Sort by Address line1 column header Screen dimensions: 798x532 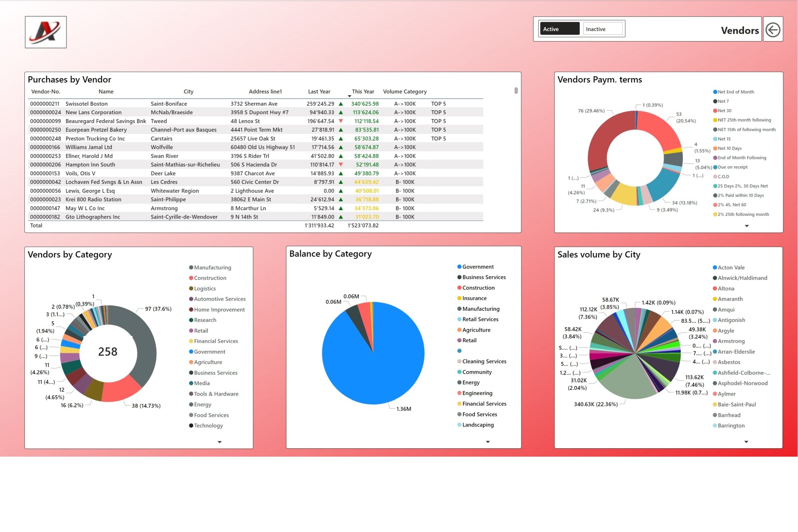pos(265,91)
